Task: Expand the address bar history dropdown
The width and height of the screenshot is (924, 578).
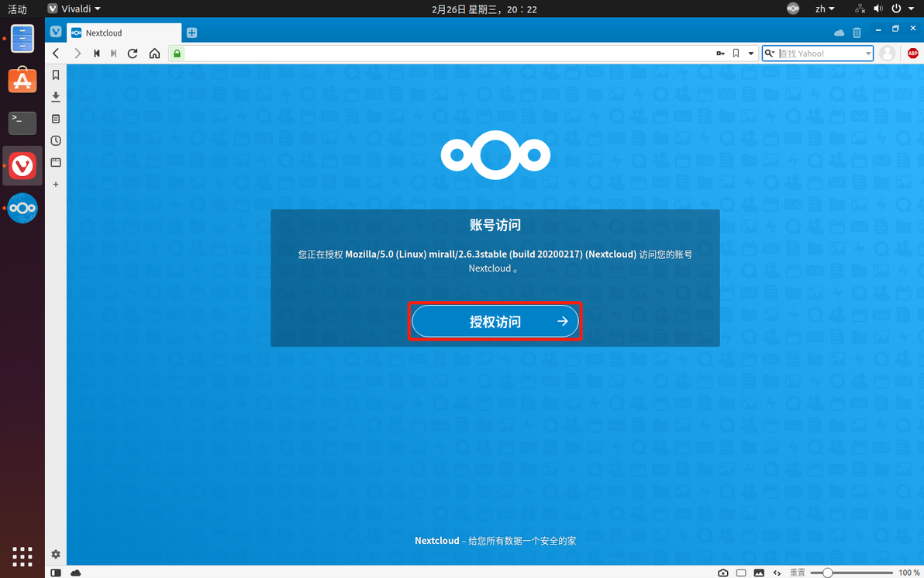Action: [x=750, y=53]
